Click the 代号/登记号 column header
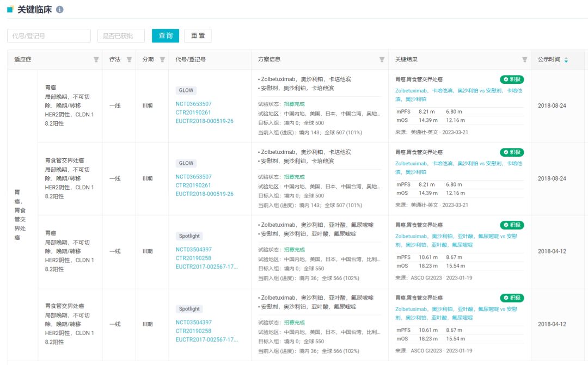 click(x=191, y=59)
